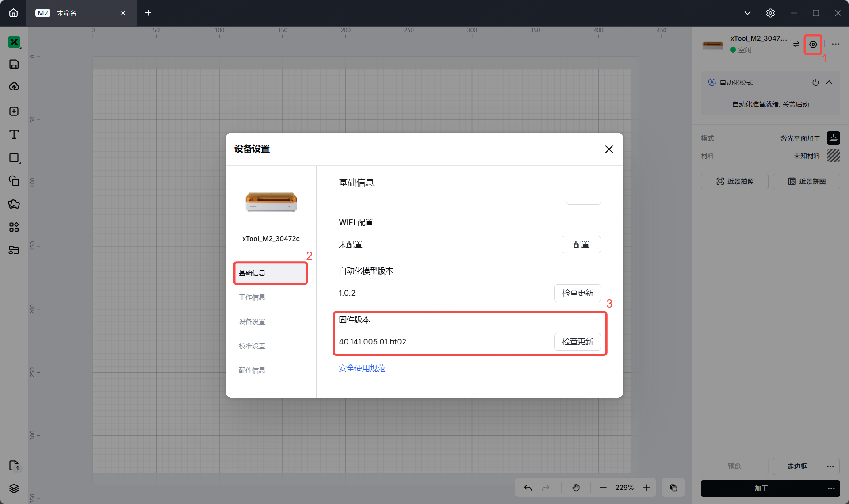Click the redo arrow
849x504 pixels.
point(546,488)
